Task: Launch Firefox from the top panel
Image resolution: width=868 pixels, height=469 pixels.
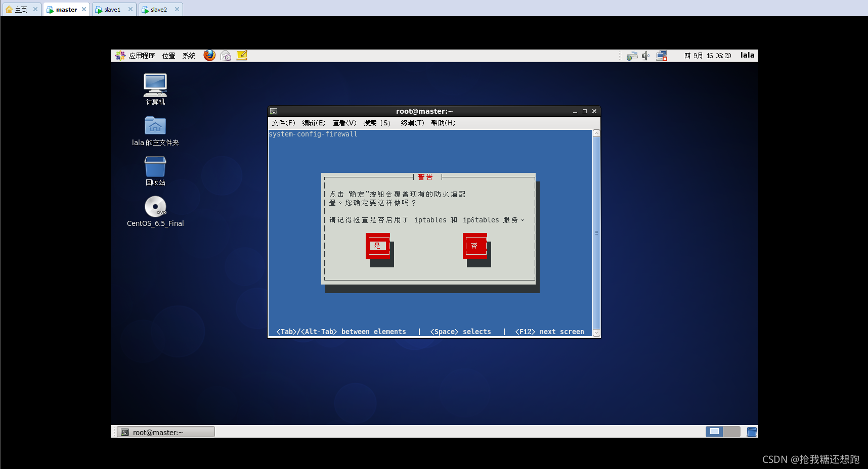Action: tap(209, 55)
